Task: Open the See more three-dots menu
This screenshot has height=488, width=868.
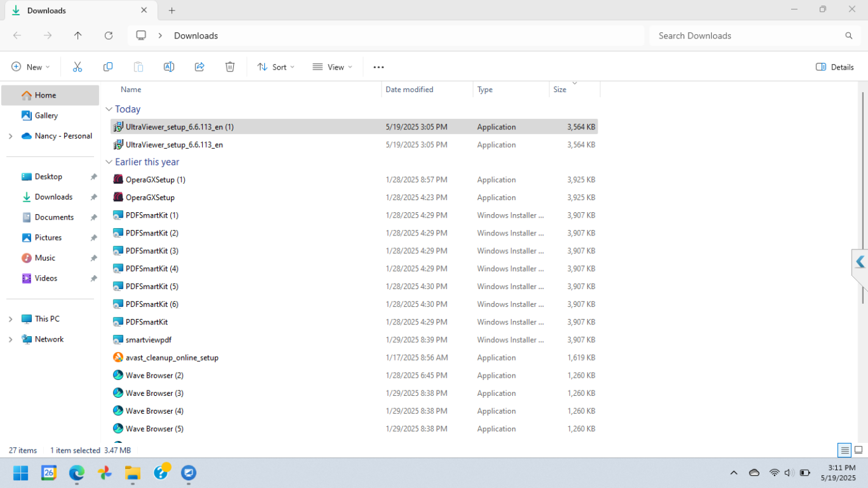Action: [378, 67]
